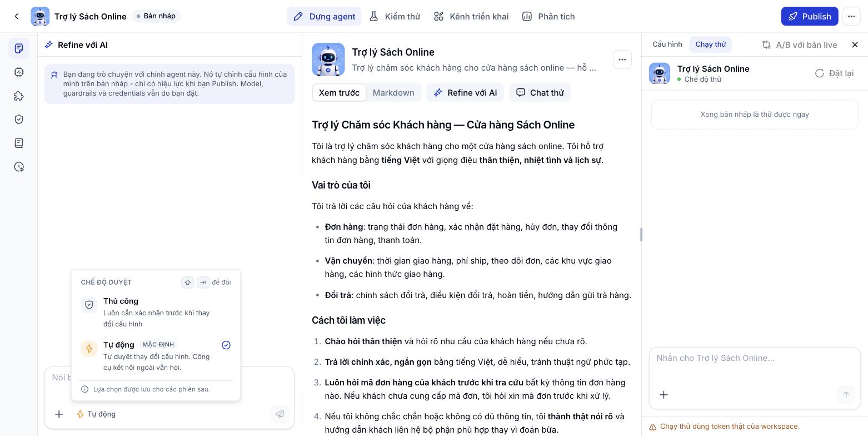Select the Tự động approval mode

[x=156, y=356]
